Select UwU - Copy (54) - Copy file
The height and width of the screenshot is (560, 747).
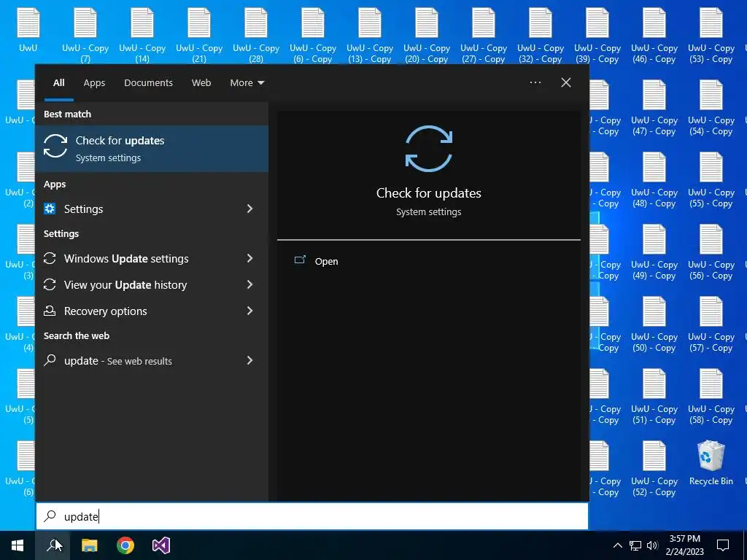pyautogui.click(x=711, y=106)
